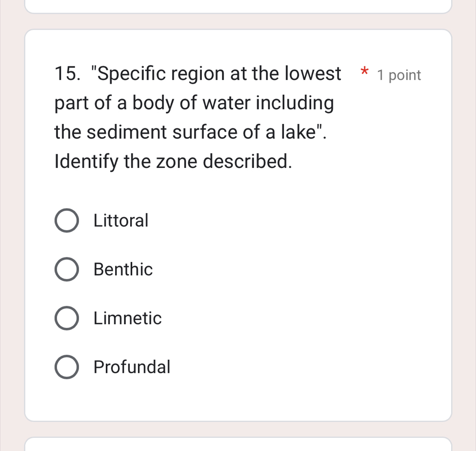
Task: Click the line "part of a body of water including"
Action: click(195, 103)
